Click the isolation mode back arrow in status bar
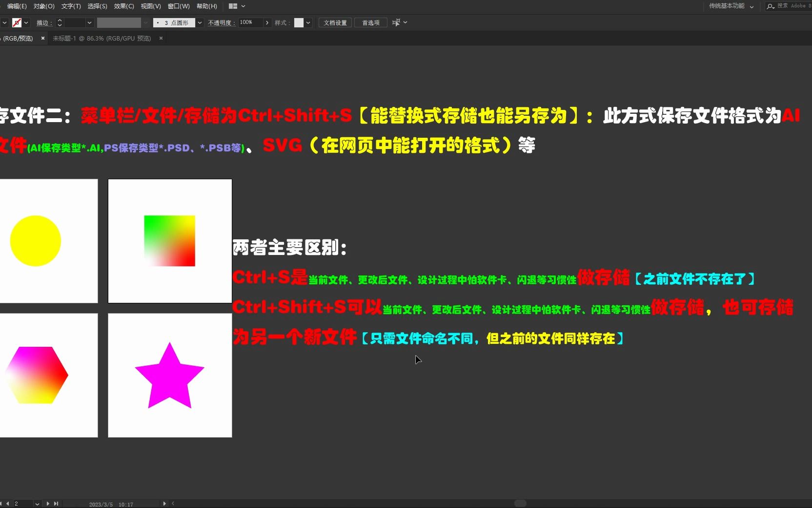 point(173,504)
